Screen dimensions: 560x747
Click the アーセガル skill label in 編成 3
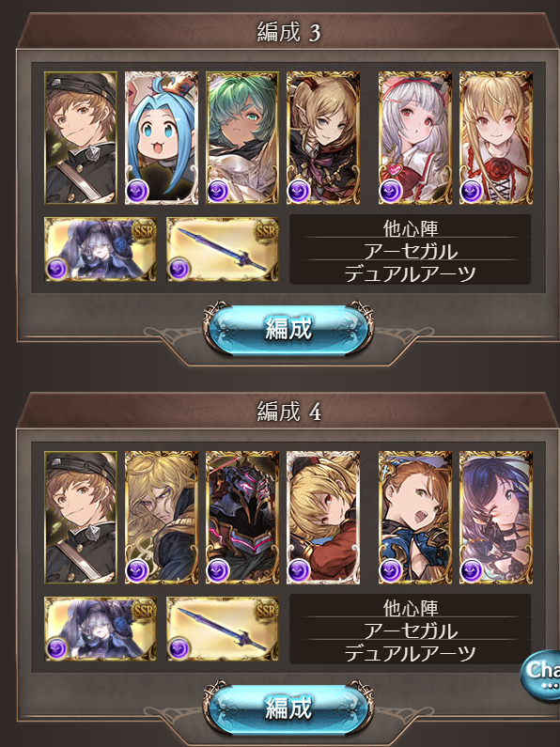tap(411, 251)
